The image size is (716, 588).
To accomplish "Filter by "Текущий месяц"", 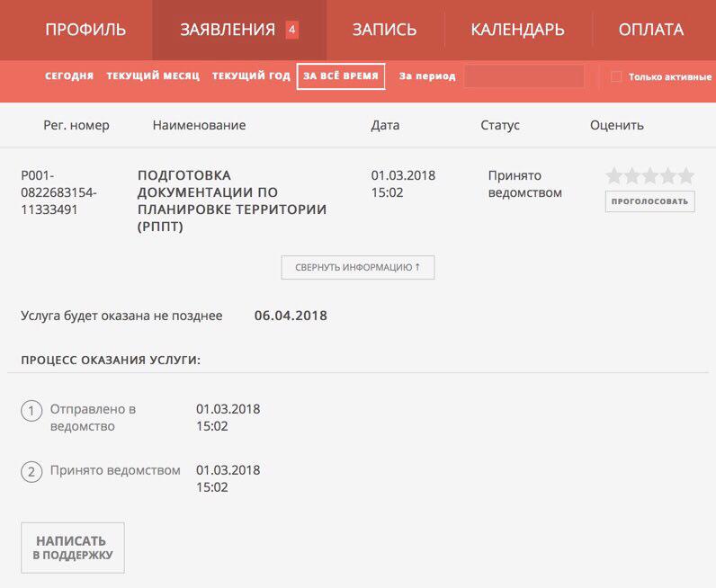I will click(x=153, y=76).
